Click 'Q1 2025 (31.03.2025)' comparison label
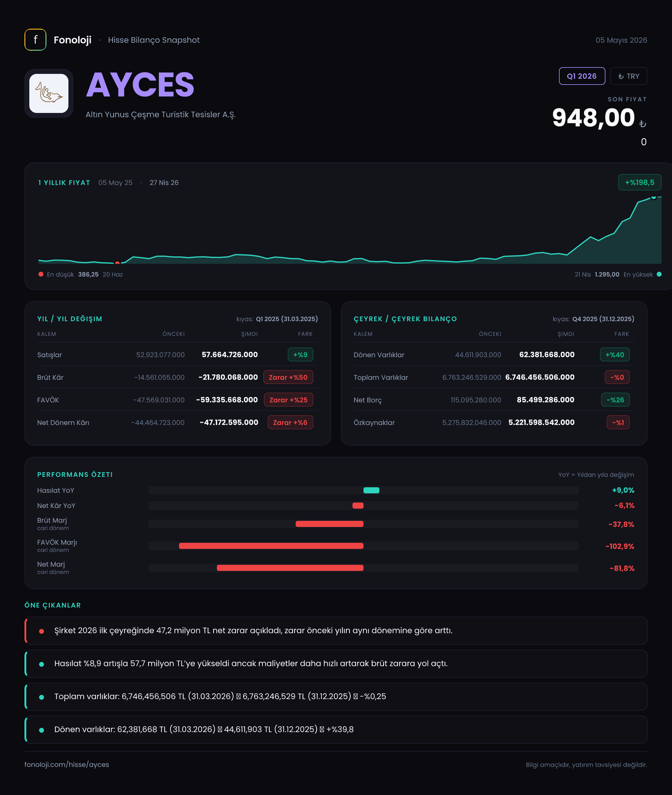The width and height of the screenshot is (672, 795). 287,319
